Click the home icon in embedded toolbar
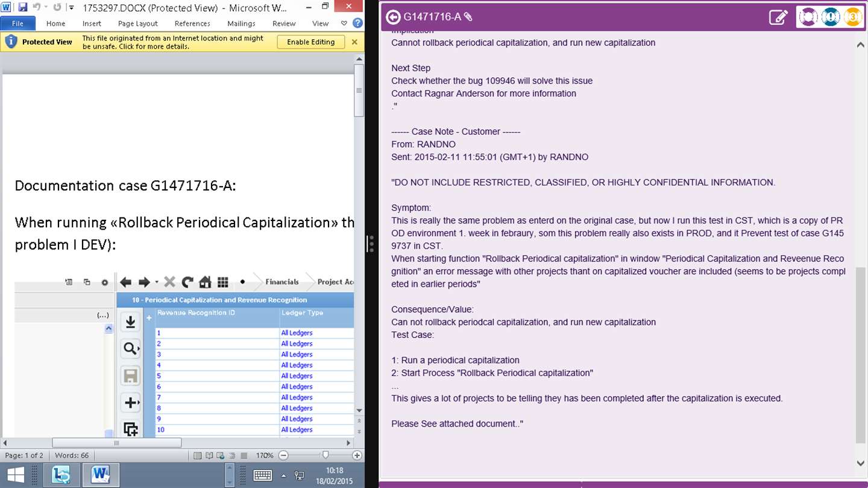 (x=205, y=282)
